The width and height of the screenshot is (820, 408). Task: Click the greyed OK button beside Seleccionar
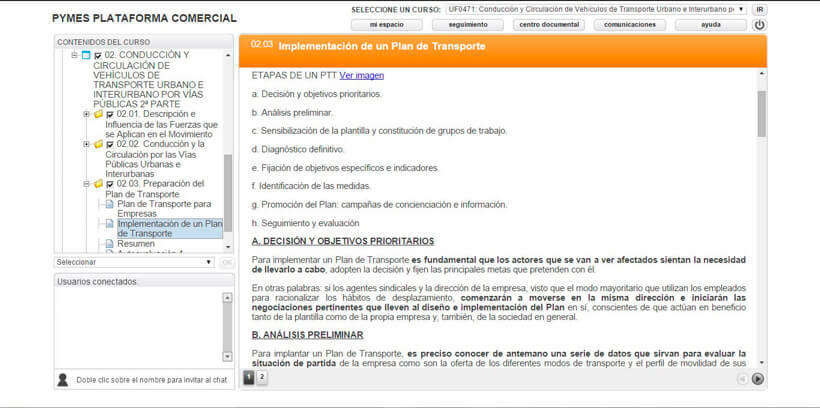point(226,262)
